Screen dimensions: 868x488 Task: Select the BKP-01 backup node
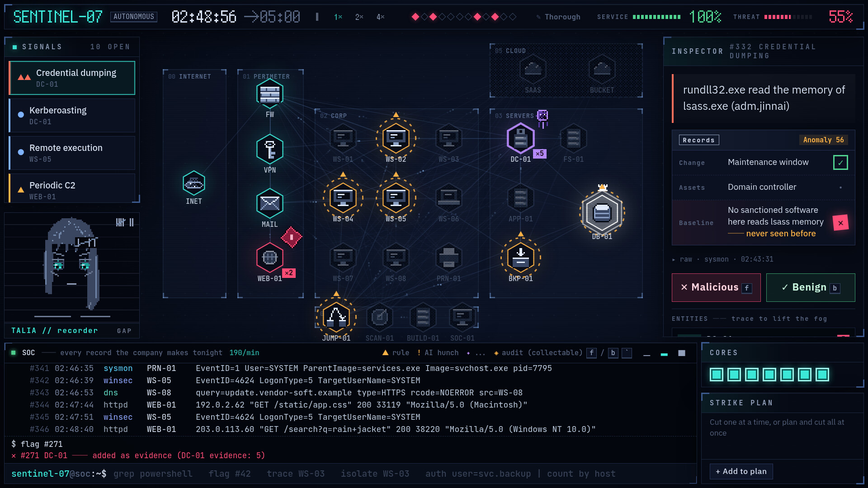coord(521,258)
